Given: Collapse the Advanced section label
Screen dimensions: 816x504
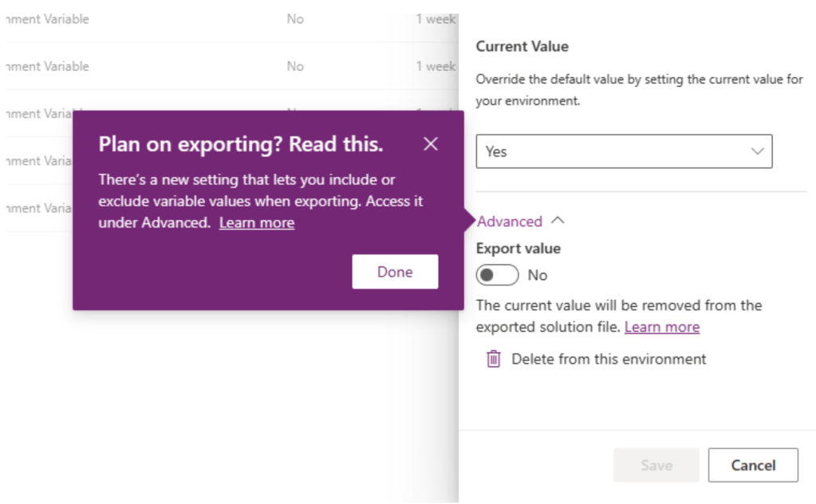Looking at the screenshot, I should pos(510,222).
